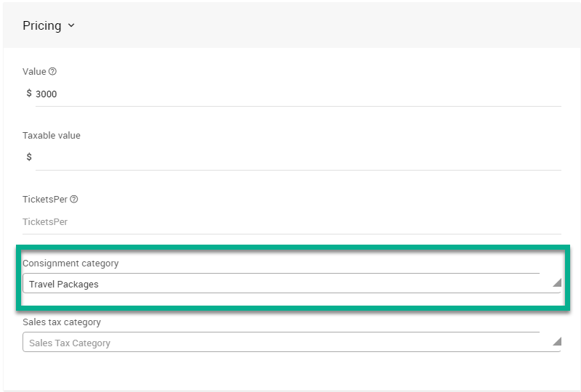
Task: Click the Travel Packages selected value
Action: coord(64,285)
